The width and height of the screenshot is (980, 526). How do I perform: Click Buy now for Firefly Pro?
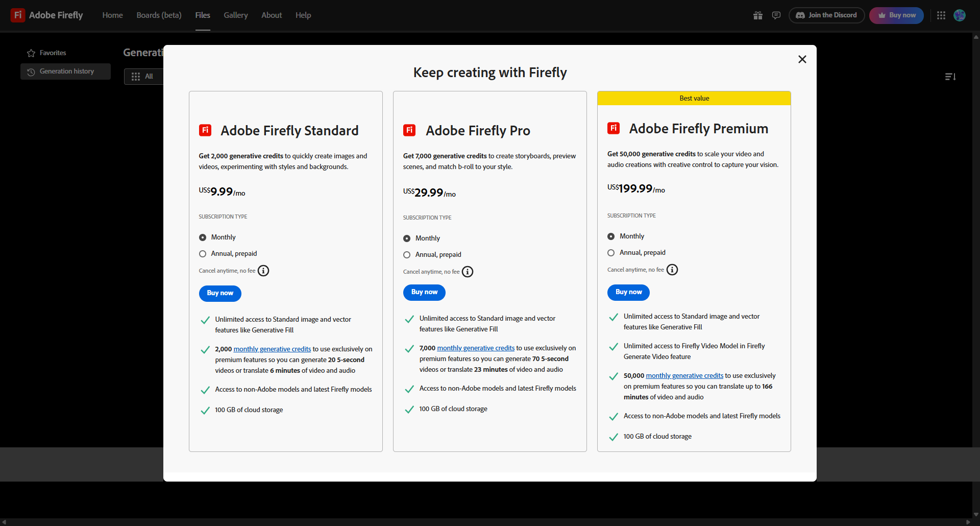[x=424, y=292]
